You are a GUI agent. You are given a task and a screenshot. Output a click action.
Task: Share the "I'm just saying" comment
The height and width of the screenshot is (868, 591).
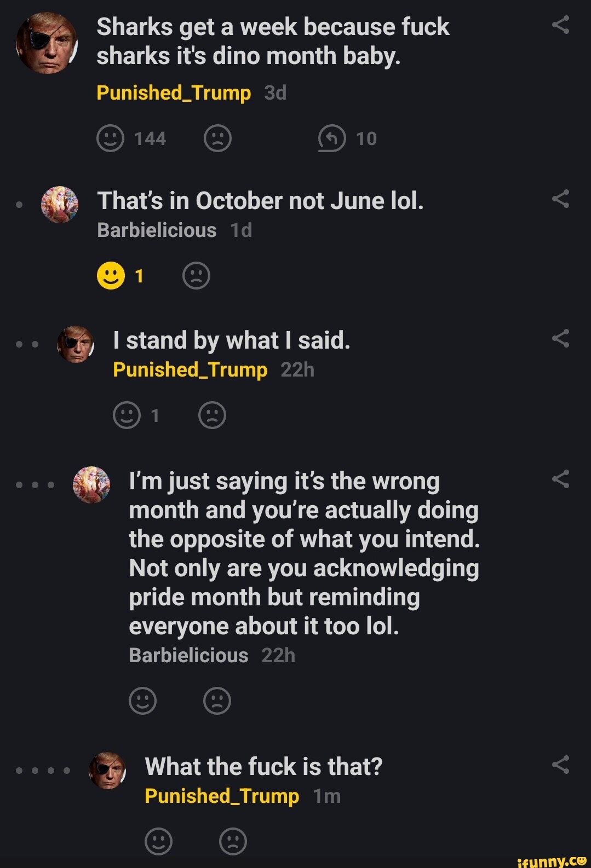tap(560, 479)
